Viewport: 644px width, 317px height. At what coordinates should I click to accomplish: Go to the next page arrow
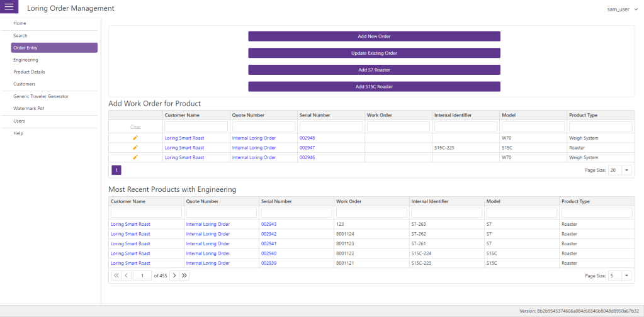(x=174, y=275)
